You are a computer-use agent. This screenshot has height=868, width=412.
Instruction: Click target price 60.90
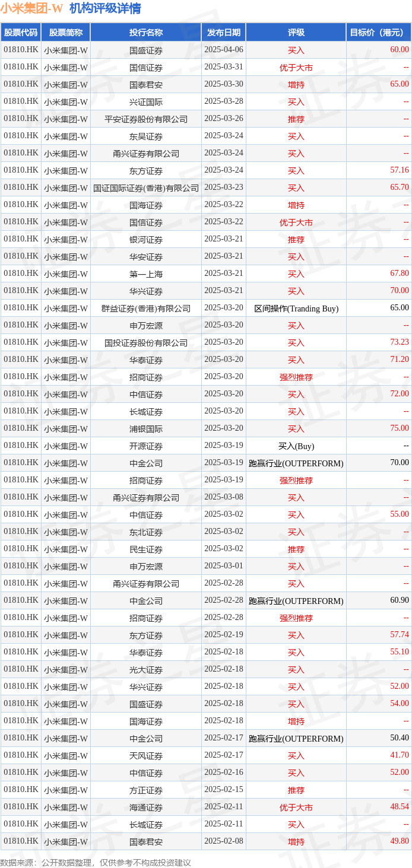tap(400, 600)
